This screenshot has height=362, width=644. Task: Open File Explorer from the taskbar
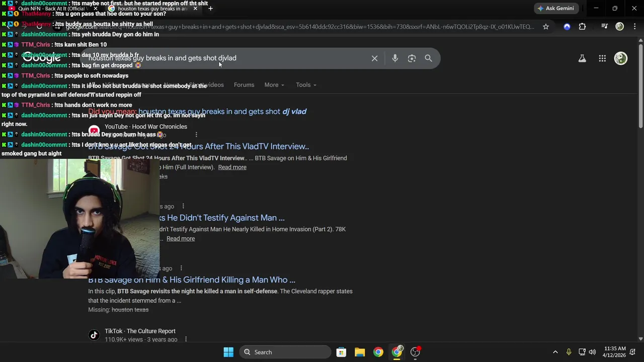(x=360, y=352)
